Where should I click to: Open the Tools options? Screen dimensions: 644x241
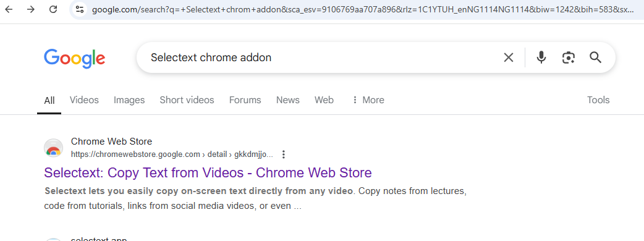pos(598,100)
